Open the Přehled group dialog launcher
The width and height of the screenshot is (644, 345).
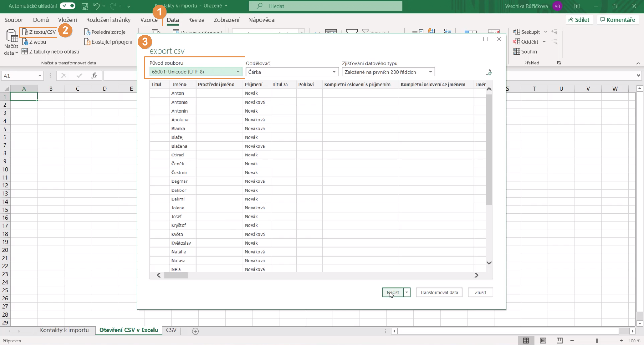coord(559,63)
